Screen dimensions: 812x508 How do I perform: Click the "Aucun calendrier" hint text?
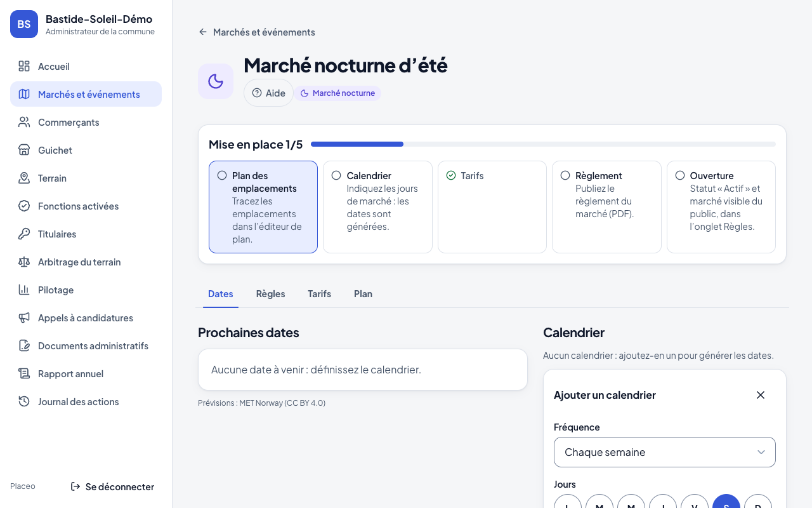tap(658, 356)
